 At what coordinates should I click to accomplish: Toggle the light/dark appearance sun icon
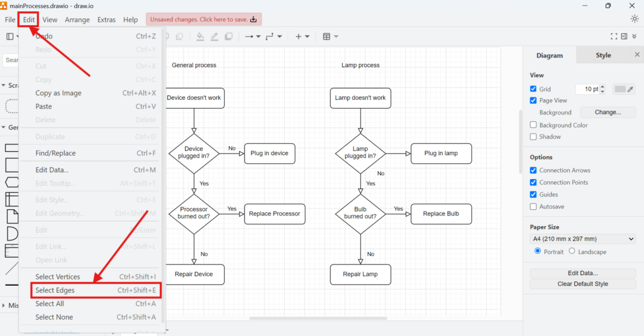pos(634,19)
